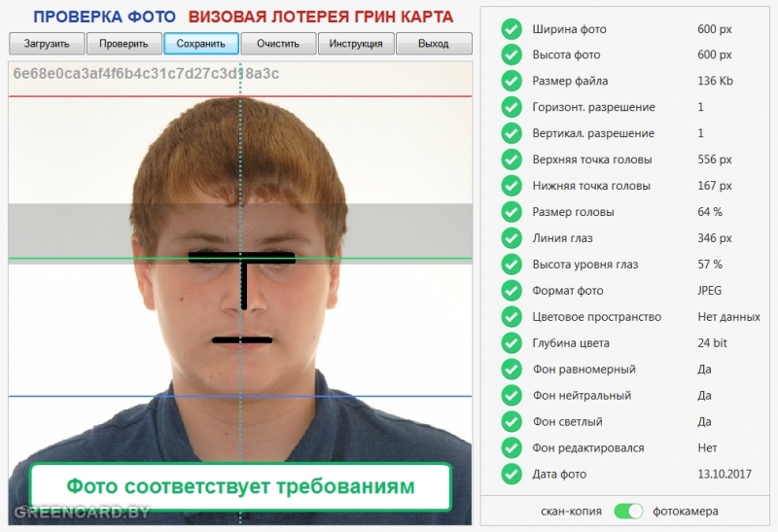Click the checkmark beside Дата фото
This screenshot has width=778, height=532.
pos(512,474)
